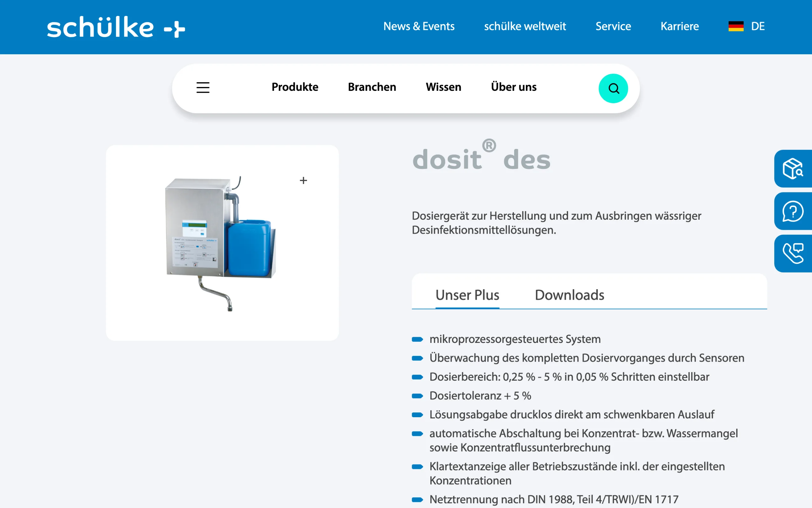Click 'Dosierbereich: 0,25 % - 5 %' text
Image resolution: width=812 pixels, height=508 pixels.
click(x=569, y=377)
